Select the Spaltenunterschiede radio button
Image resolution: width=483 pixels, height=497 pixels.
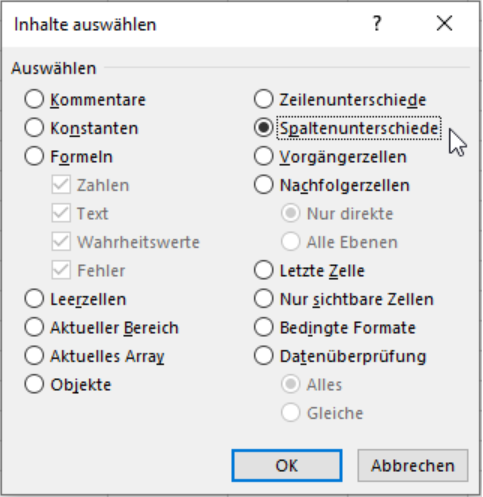click(x=263, y=128)
